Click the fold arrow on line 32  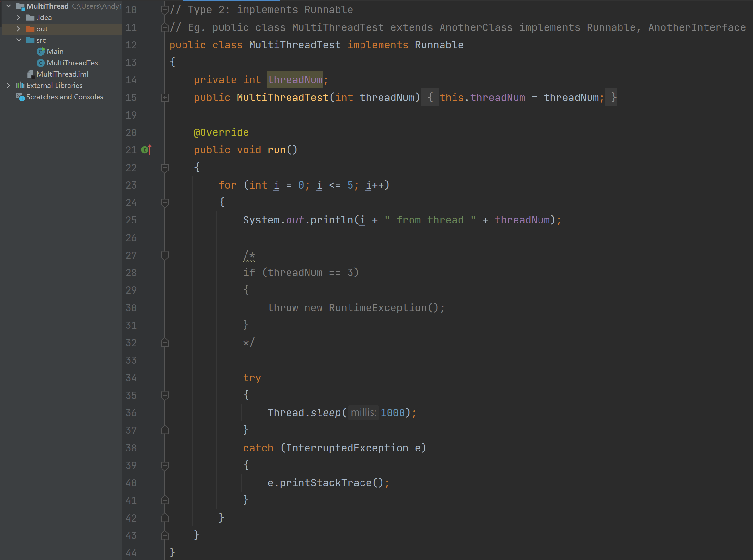(165, 342)
